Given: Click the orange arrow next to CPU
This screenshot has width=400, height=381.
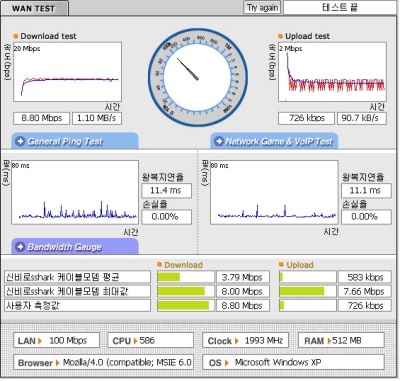Looking at the screenshot, I should coord(135,341).
